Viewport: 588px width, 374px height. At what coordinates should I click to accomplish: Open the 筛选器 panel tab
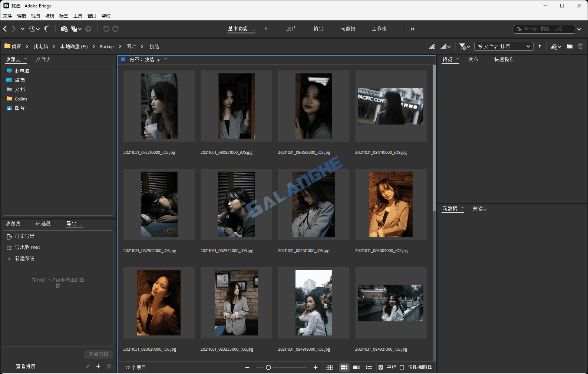tap(43, 224)
